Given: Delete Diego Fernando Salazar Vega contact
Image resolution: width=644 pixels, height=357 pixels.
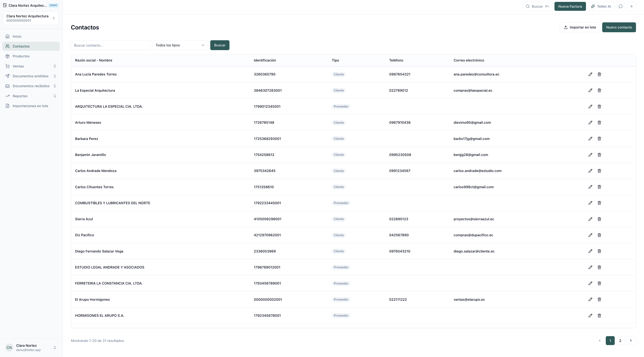Looking at the screenshot, I should [x=599, y=251].
